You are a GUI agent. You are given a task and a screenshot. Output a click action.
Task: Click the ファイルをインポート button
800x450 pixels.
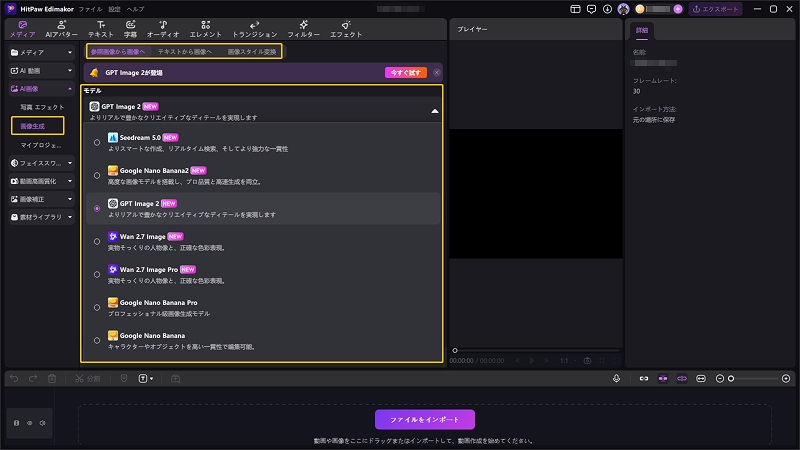424,419
